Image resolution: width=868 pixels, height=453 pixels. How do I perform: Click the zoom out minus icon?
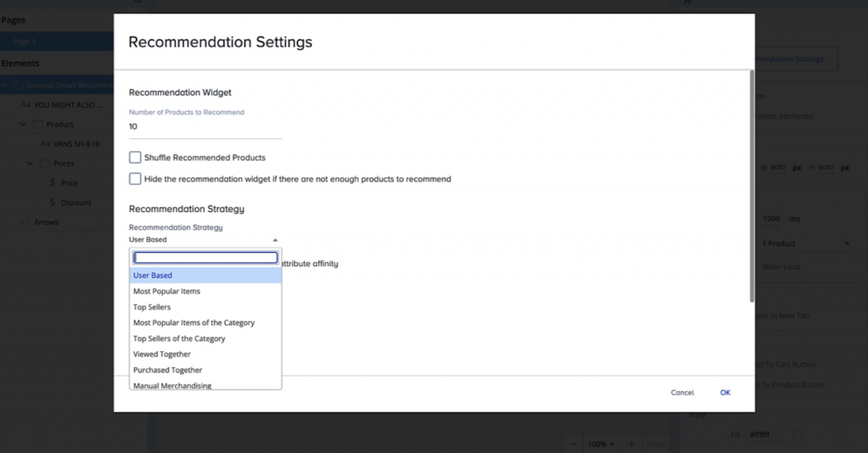coord(574,444)
